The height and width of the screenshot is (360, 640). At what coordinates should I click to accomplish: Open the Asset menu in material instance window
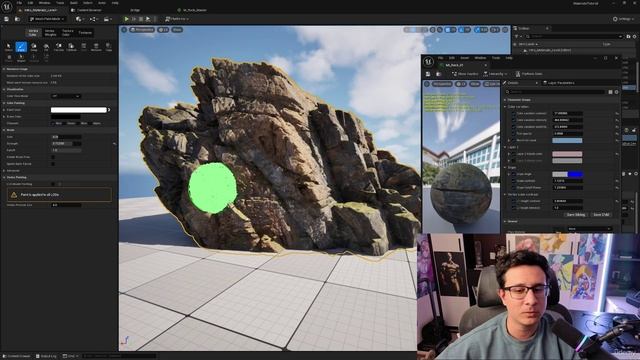[x=464, y=58]
